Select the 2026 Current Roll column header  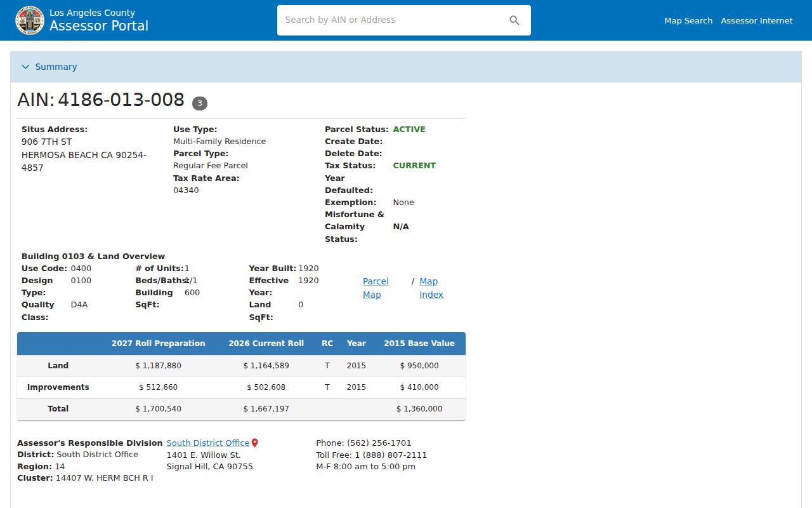(x=266, y=344)
